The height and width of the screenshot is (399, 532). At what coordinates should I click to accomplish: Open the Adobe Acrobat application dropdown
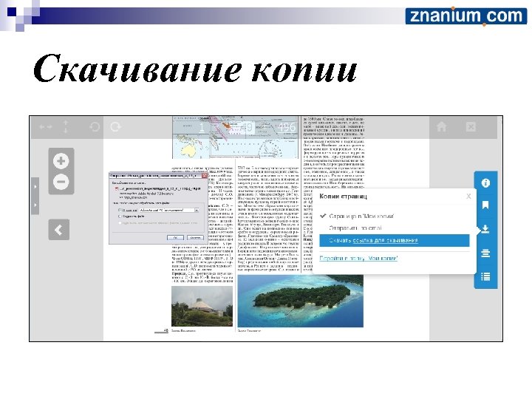[x=197, y=211]
